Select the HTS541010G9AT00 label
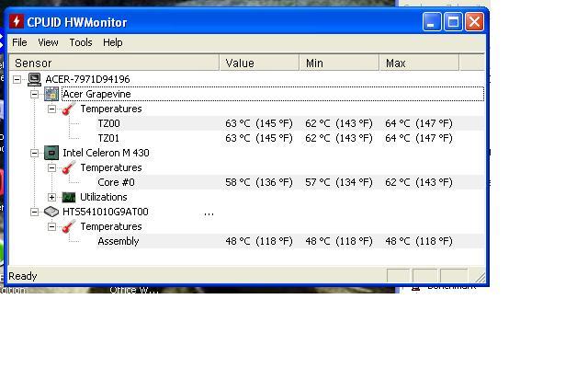Viewport: 588px width, 368px height. [106, 212]
